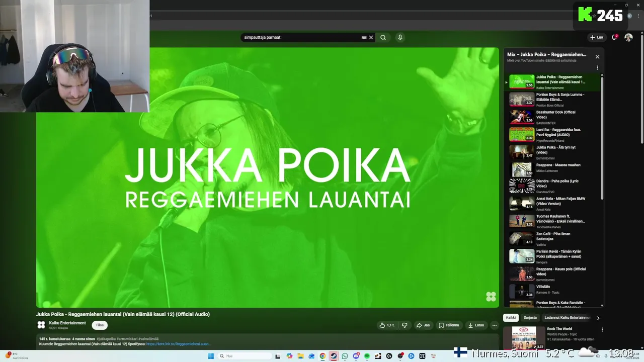Dislike the video with thumbs down

click(x=405, y=325)
